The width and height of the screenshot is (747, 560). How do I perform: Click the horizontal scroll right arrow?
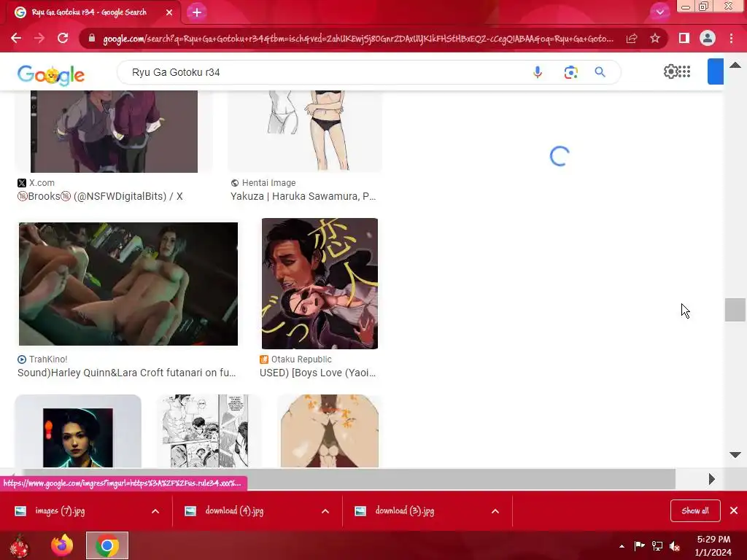(712, 479)
